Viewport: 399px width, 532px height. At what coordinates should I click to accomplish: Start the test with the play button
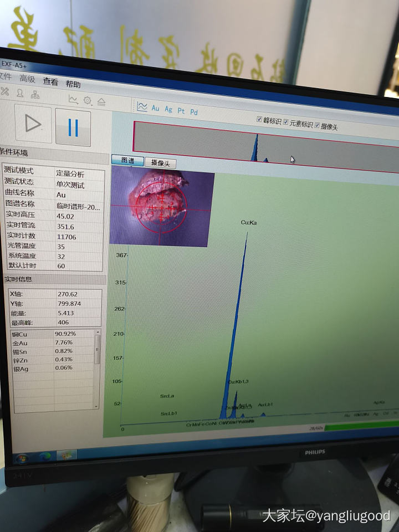pos(33,124)
